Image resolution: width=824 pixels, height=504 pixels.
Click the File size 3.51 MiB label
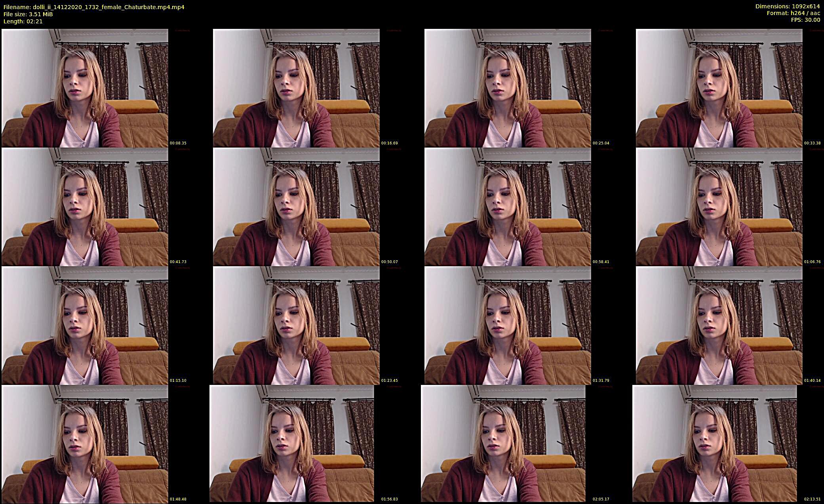point(28,14)
